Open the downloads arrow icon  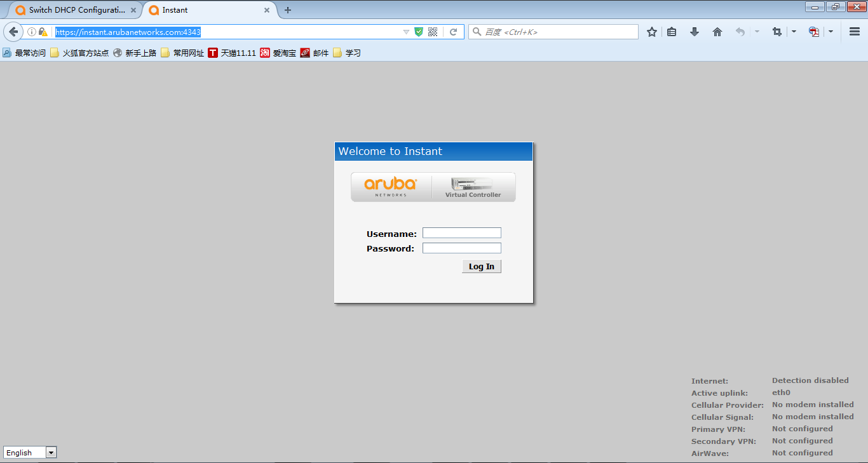[695, 32]
